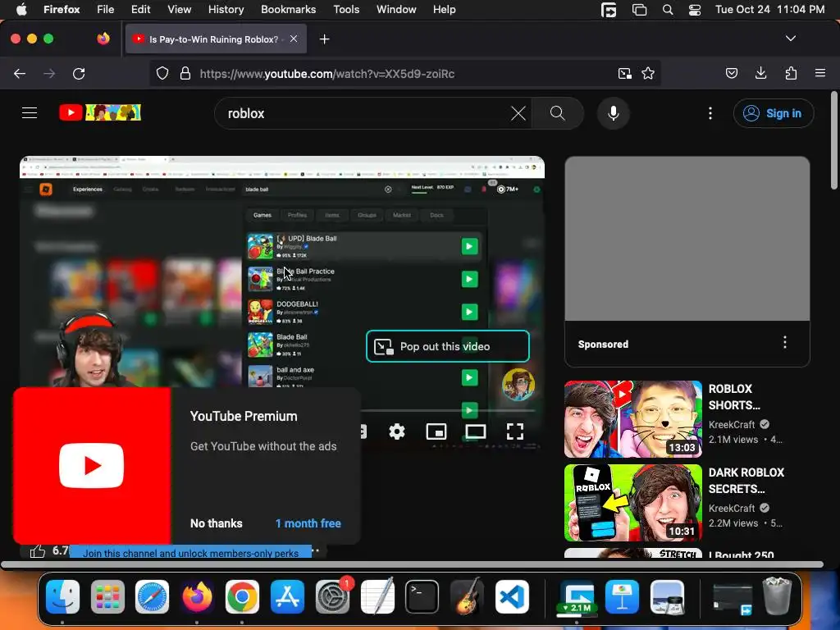Show tracking protection shield info

[162, 73]
